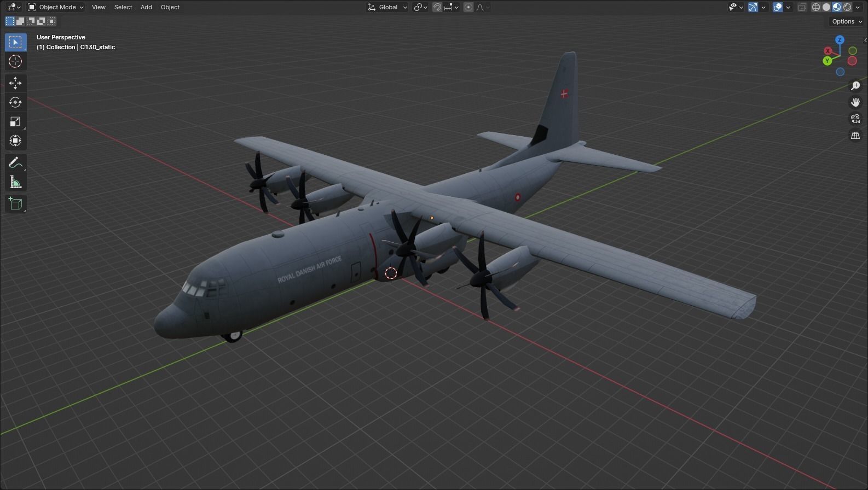Click the negative Z blue circle on gizmo
The image size is (868, 490).
pyautogui.click(x=840, y=72)
